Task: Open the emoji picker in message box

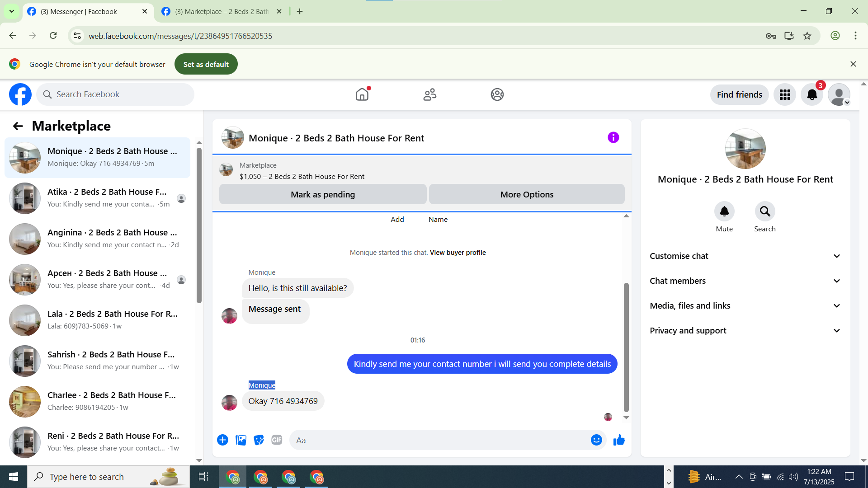Action: point(596,440)
